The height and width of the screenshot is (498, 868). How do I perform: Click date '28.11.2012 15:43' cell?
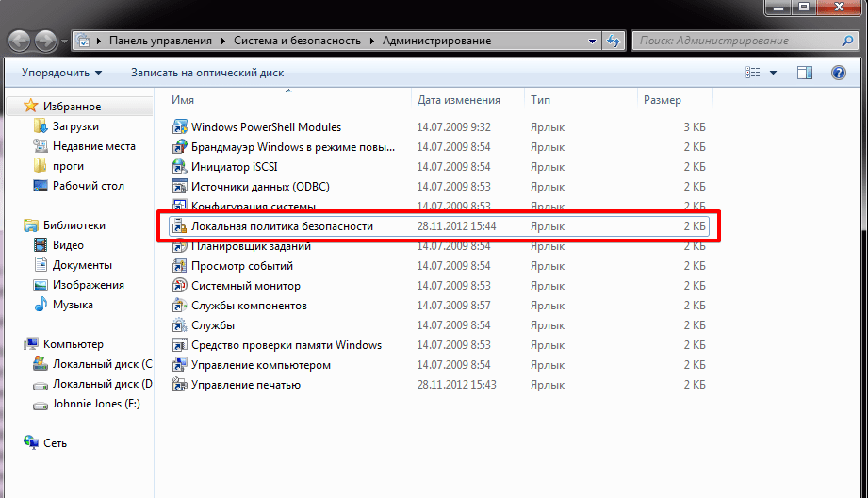pos(456,385)
